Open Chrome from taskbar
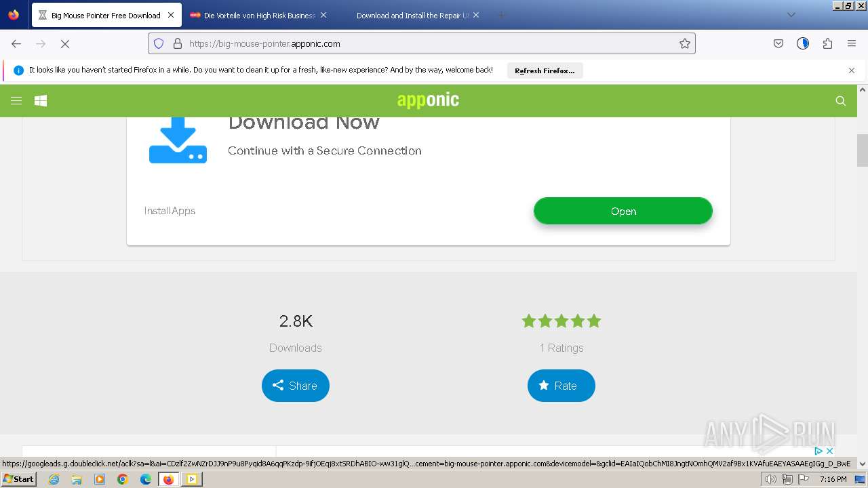This screenshot has width=868, height=488. (x=123, y=479)
